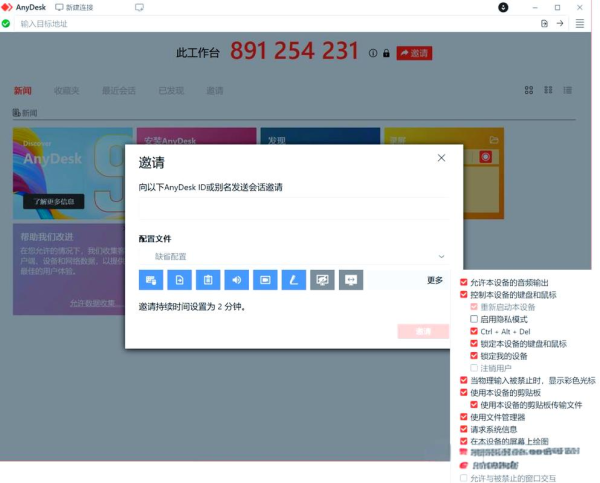Image resolution: width=600 pixels, height=483 pixels.
Task: Click the connect arrow icon in address bar
Action: point(560,24)
